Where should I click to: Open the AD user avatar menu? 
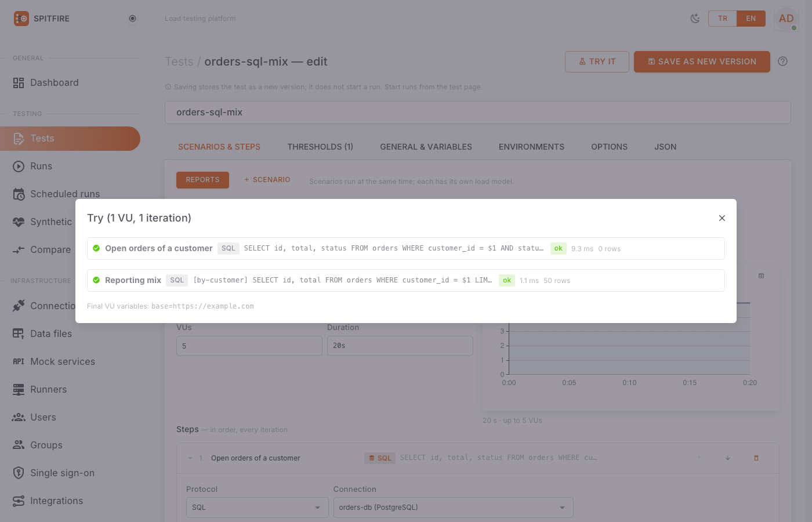[x=786, y=19]
